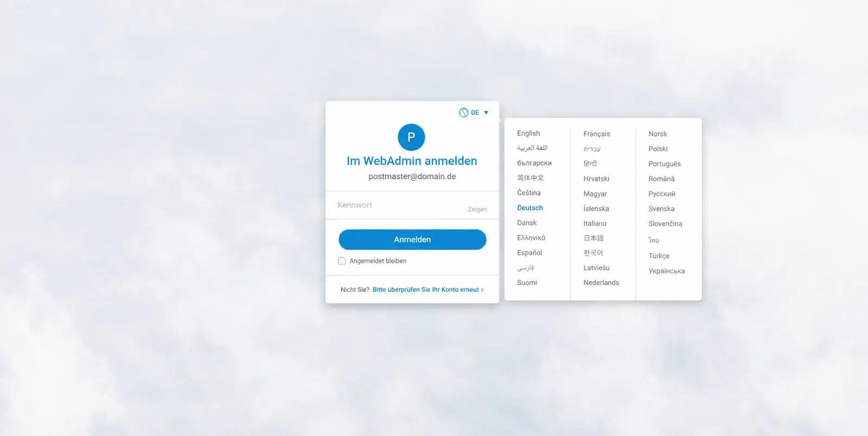Switch the language to Español
Image resolution: width=868 pixels, height=436 pixels.
tap(529, 253)
